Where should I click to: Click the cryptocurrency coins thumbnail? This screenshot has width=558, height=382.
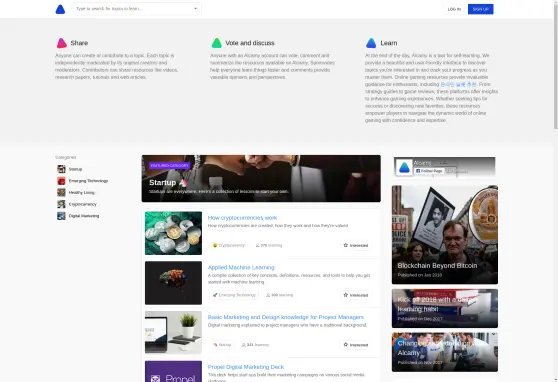click(x=173, y=233)
